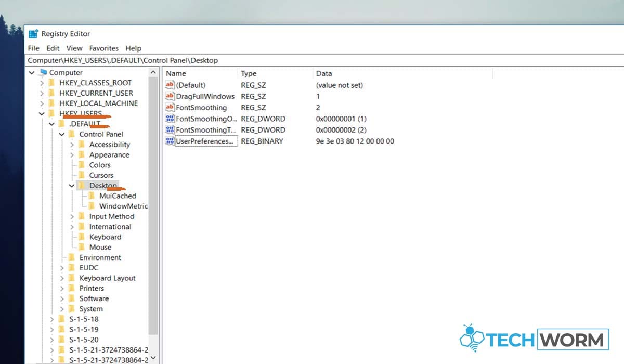Click the S-1-5-20 folder icon
The height and width of the screenshot is (364, 624).
point(62,340)
